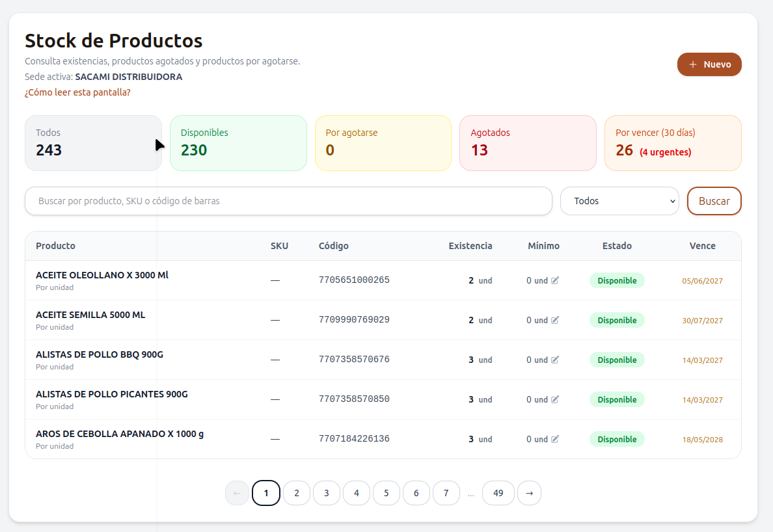This screenshot has width=773, height=532.
Task: Edit minimum for ACEITE SEMILLA 5000 ML
Action: coord(555,320)
